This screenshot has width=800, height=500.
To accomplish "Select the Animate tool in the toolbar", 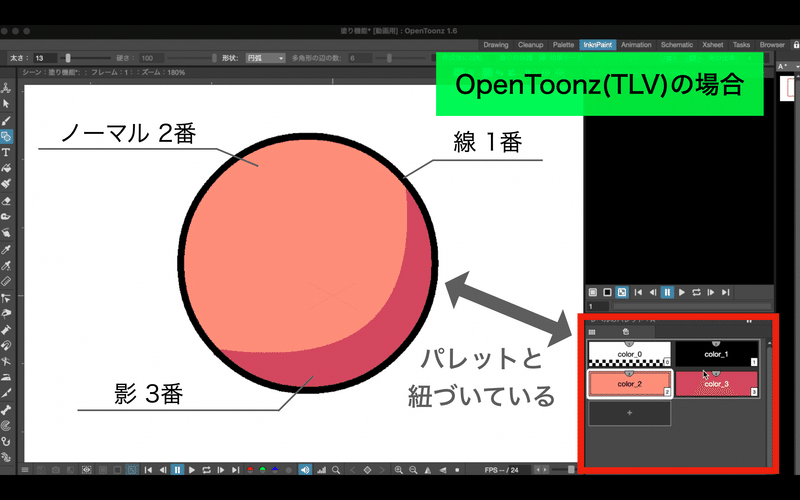I will 6,88.
